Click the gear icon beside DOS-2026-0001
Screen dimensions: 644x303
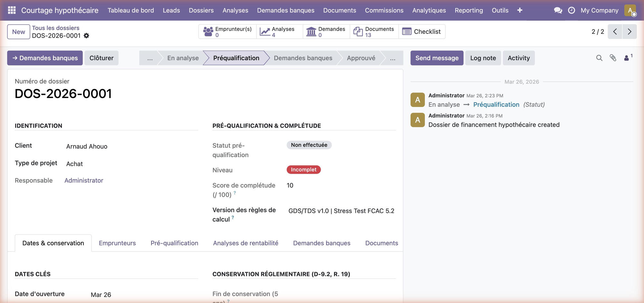tap(86, 36)
